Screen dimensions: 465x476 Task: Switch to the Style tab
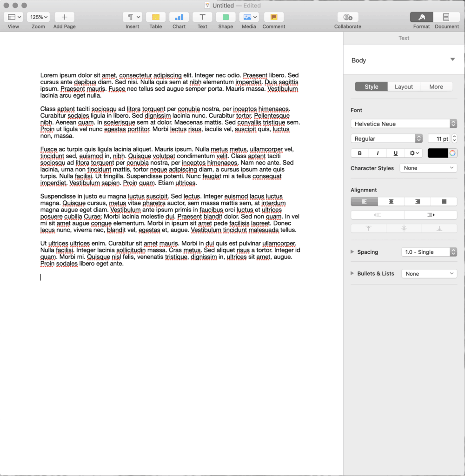[x=372, y=86]
